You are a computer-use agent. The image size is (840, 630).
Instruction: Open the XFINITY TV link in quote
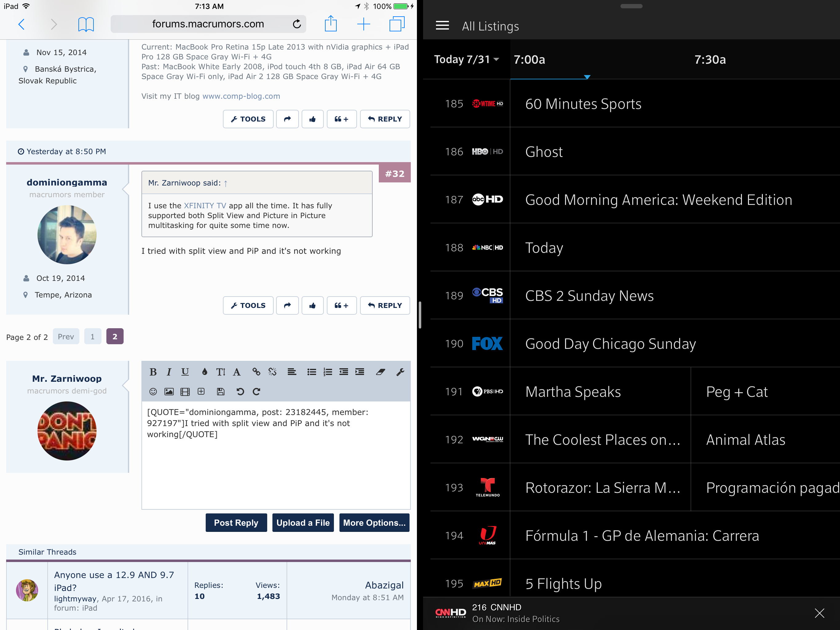(x=205, y=205)
